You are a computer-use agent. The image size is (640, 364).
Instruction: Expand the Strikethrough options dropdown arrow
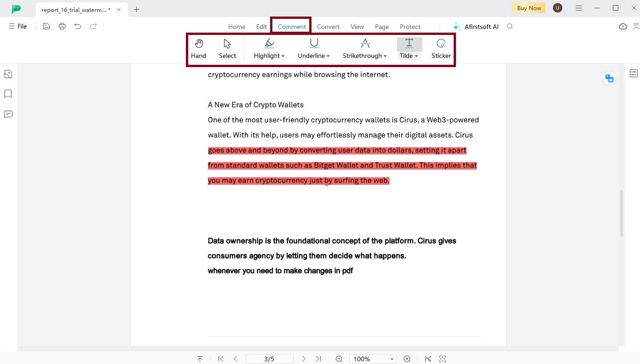[x=385, y=56]
